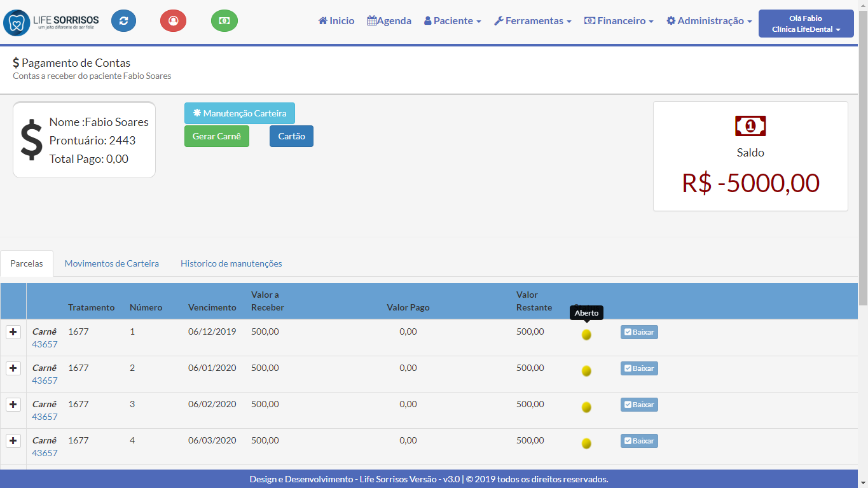Click Baixar for installment due 06/01/2020
Screen dimensions: 868x488
639,368
